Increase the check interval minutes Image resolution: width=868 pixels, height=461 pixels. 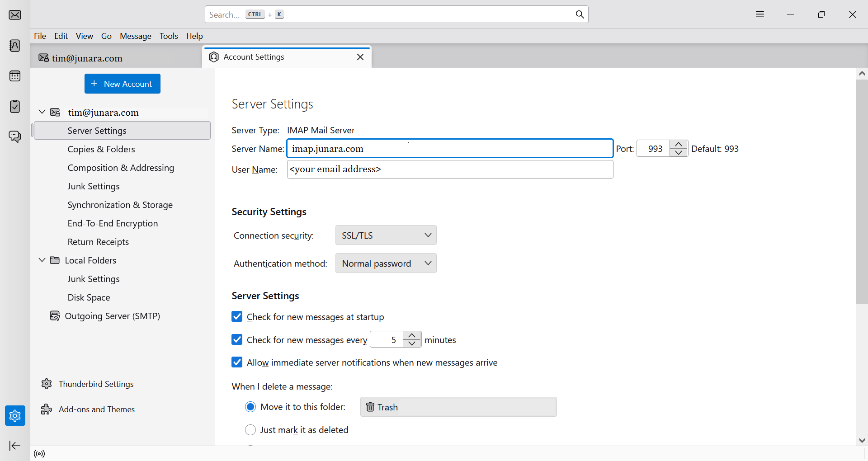(412, 335)
